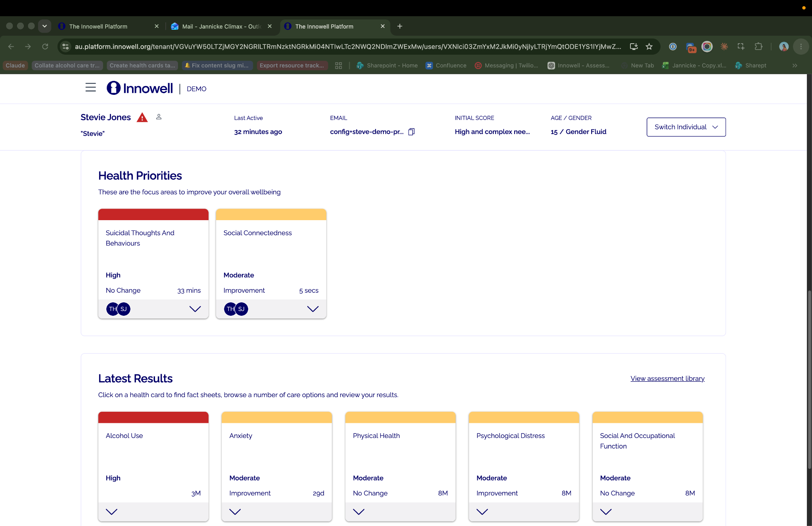The height and width of the screenshot is (526, 812).
Task: Click the person icon beside Stevie Jones
Action: (159, 117)
